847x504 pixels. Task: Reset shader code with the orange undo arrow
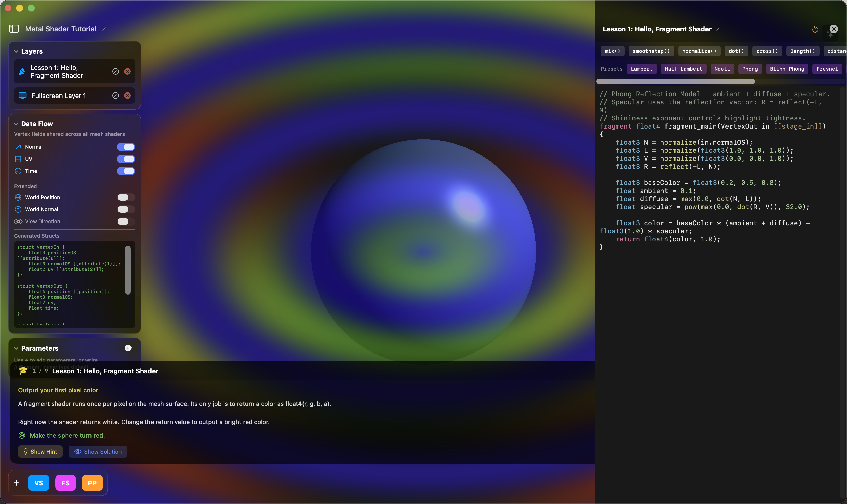pyautogui.click(x=815, y=29)
